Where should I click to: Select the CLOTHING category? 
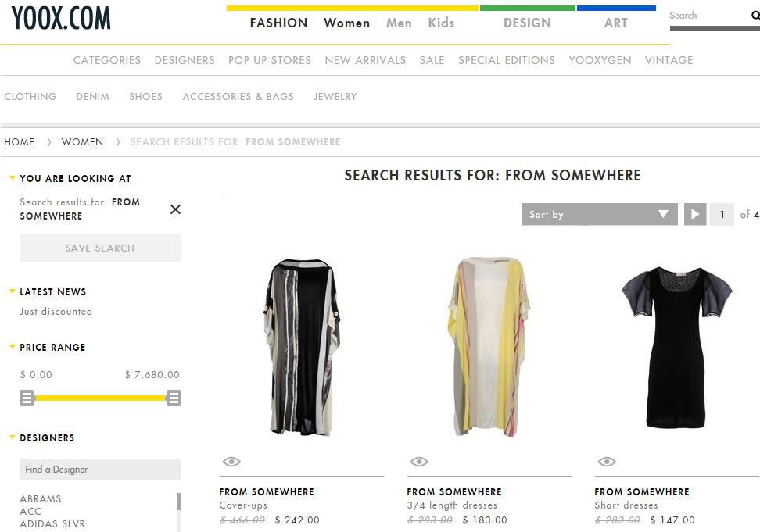pos(30,96)
